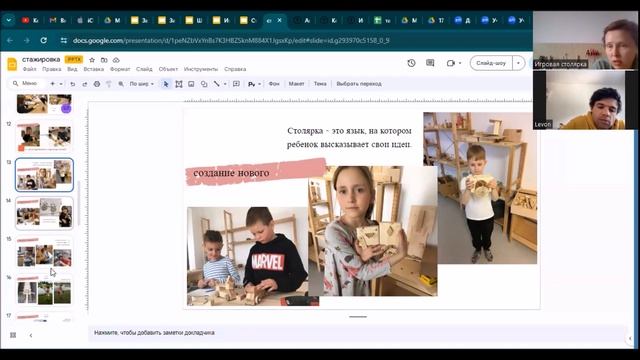Collapse the filmstrip with the chevron

(31, 335)
